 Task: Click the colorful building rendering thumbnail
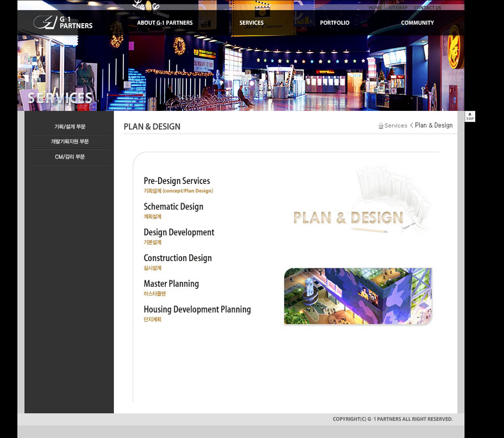click(358, 296)
